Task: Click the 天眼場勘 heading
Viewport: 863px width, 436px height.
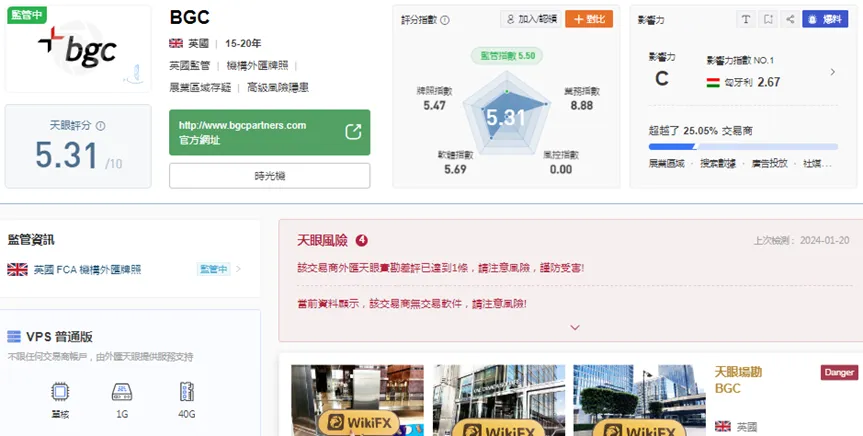Action: (738, 372)
